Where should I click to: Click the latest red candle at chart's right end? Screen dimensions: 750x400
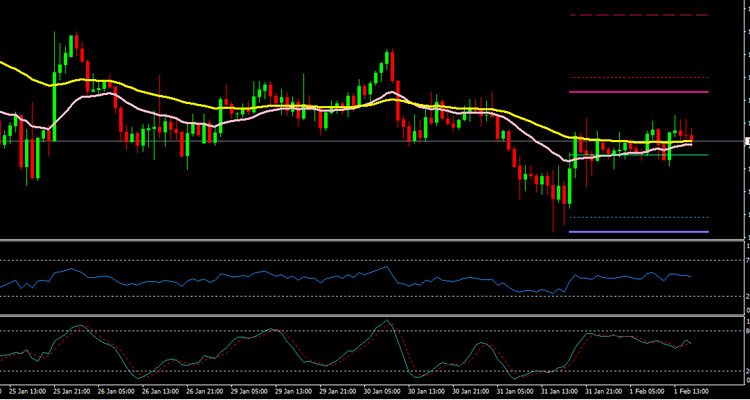point(692,138)
